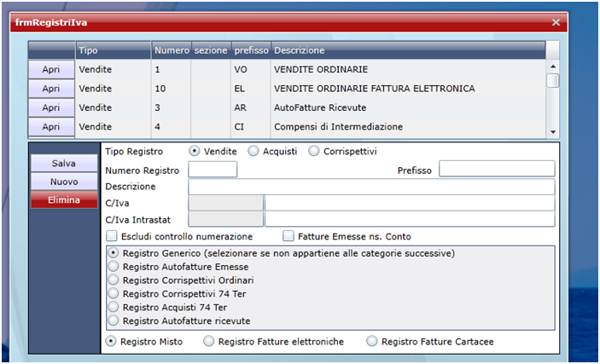Click the 'VO' prefix cell

pyautogui.click(x=251, y=69)
